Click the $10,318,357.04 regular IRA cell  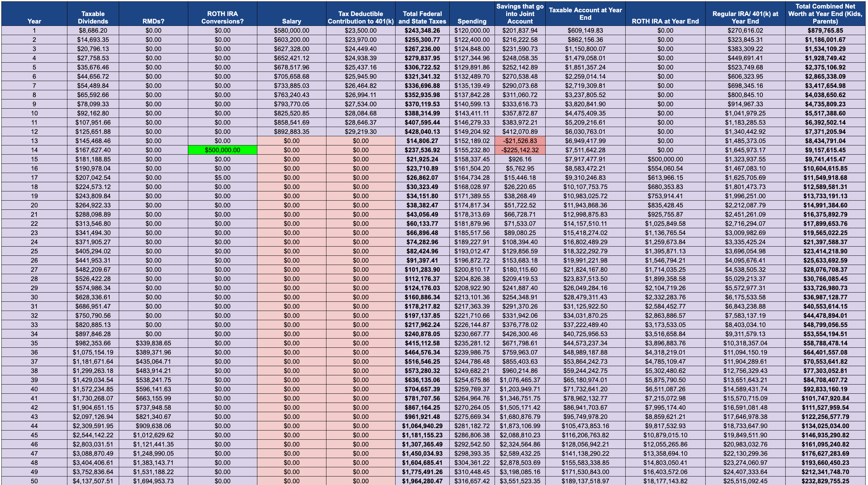pos(745,343)
